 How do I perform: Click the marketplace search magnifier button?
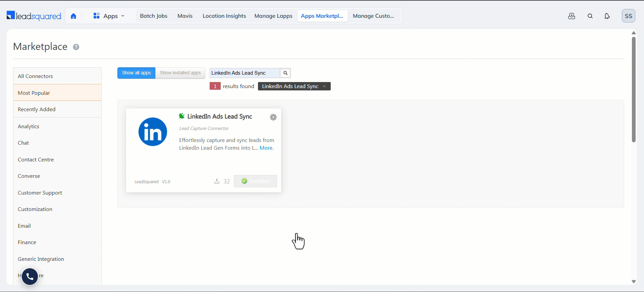(x=285, y=73)
